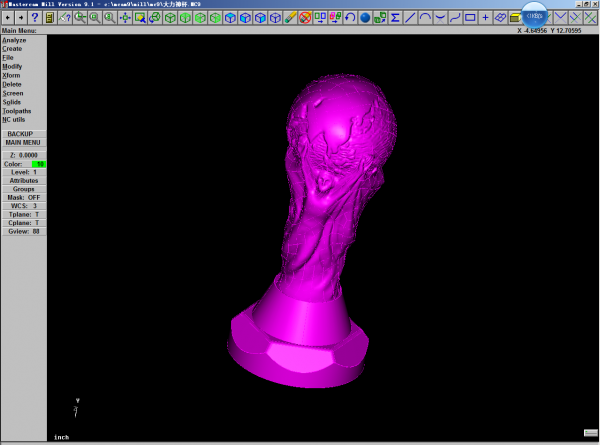Select the Create spline tool
The height and width of the screenshot is (445, 600).
[x=455, y=18]
